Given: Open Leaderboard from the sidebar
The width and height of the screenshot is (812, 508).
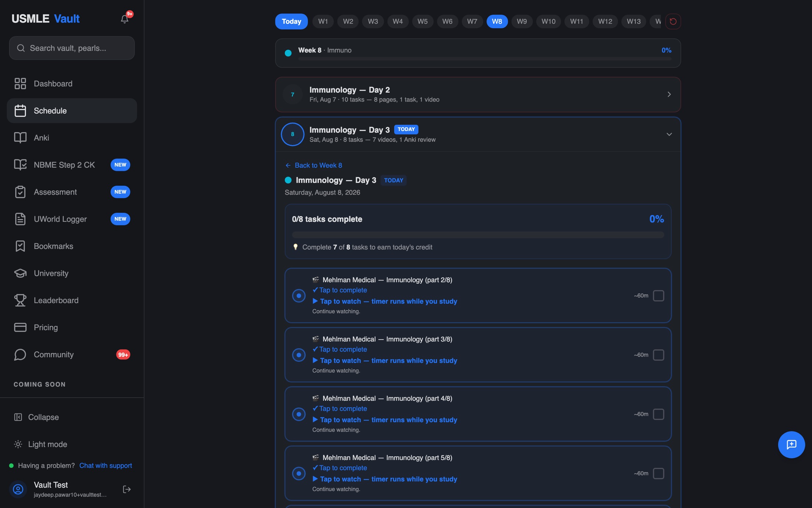Looking at the screenshot, I should pos(72,300).
